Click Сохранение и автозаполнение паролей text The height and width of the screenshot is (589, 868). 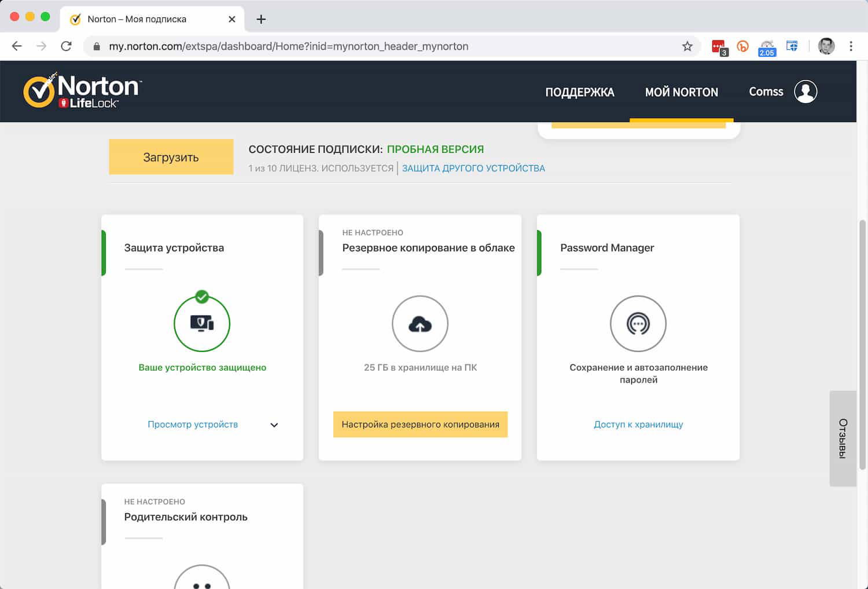pos(638,374)
